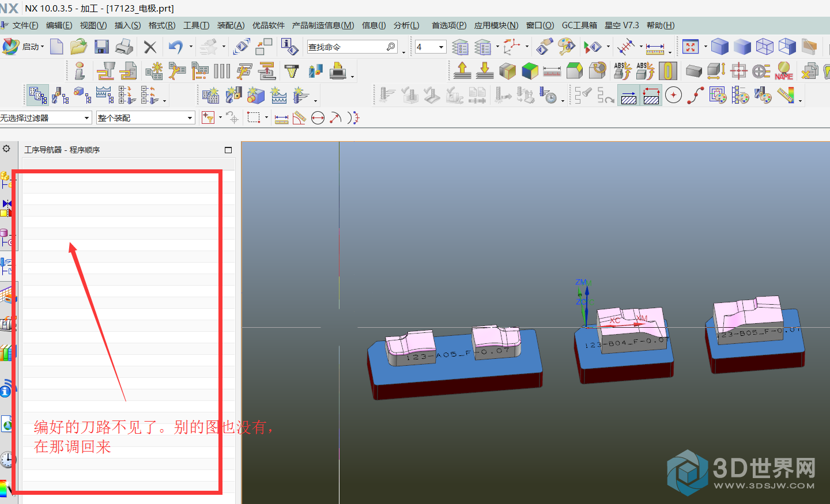The width and height of the screenshot is (830, 504).
Task: Maximize the 工序导航器 navigator panel
Action: tap(228, 150)
